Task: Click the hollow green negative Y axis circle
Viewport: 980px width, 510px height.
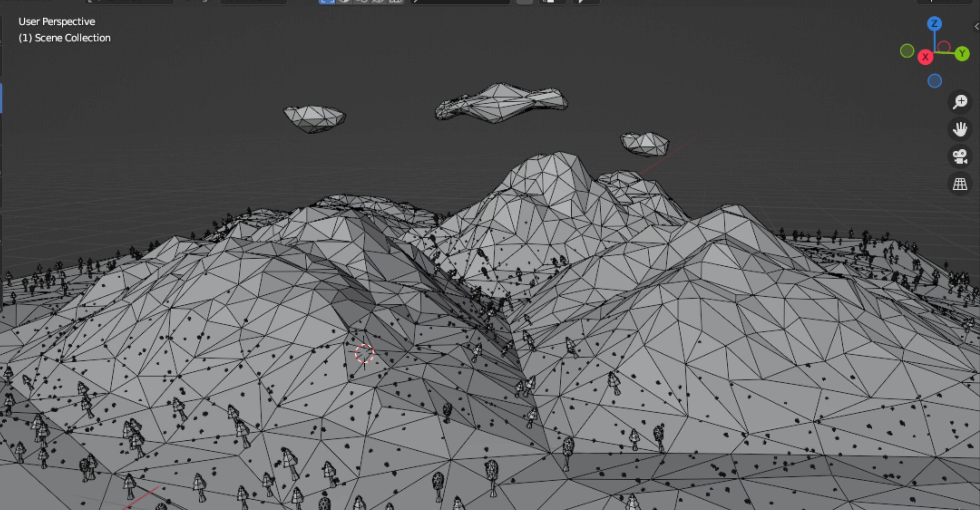Action: pyautogui.click(x=907, y=51)
